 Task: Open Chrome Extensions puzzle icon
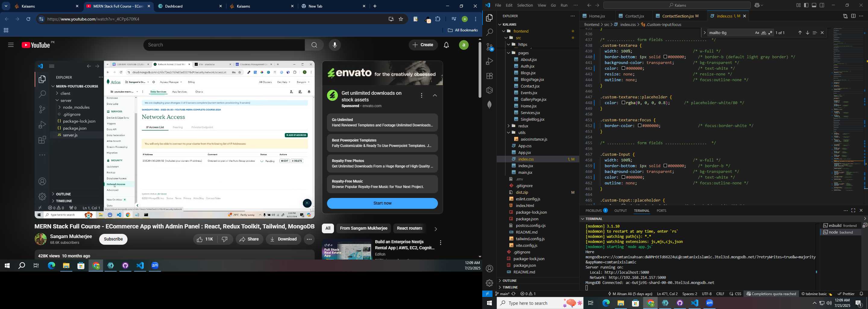pyautogui.click(x=438, y=19)
